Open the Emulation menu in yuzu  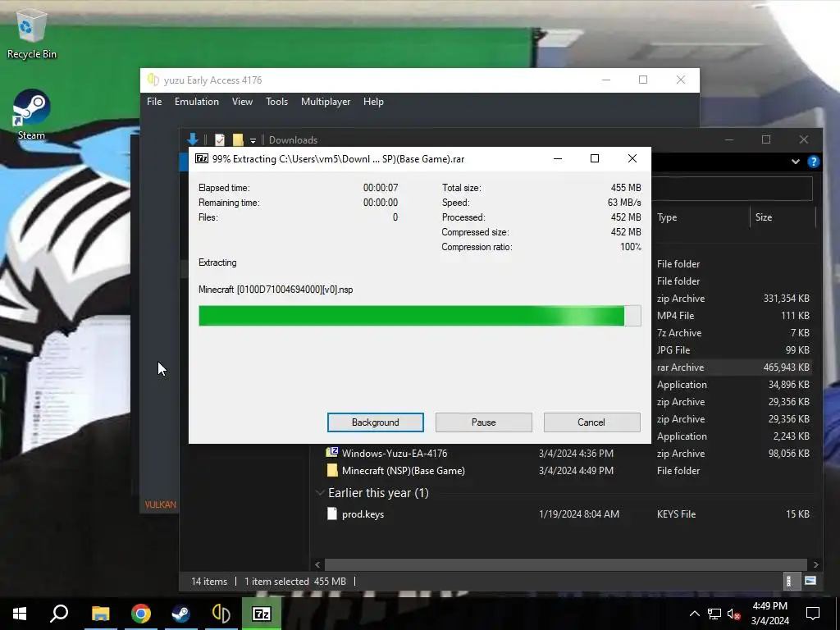tap(197, 102)
